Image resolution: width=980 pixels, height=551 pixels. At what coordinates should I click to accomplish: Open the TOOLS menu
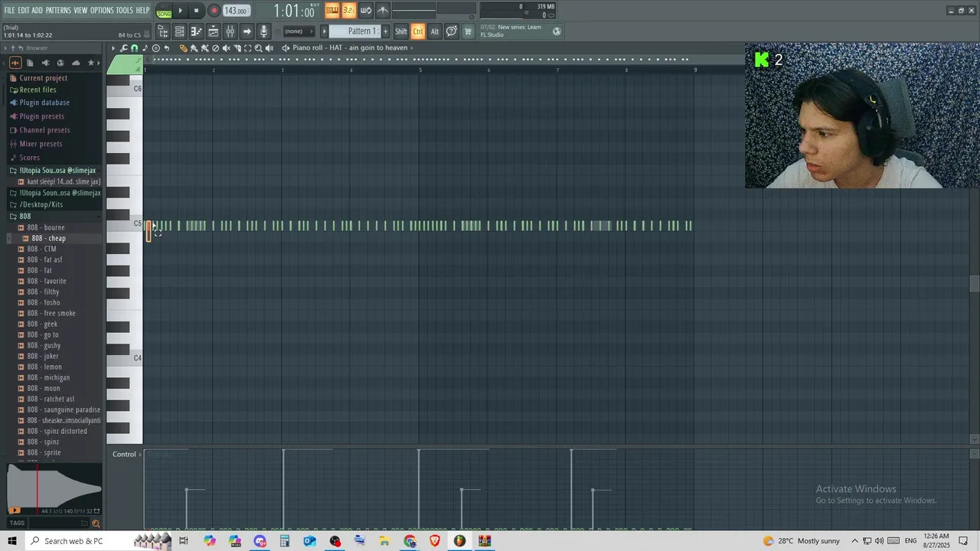tap(125, 10)
